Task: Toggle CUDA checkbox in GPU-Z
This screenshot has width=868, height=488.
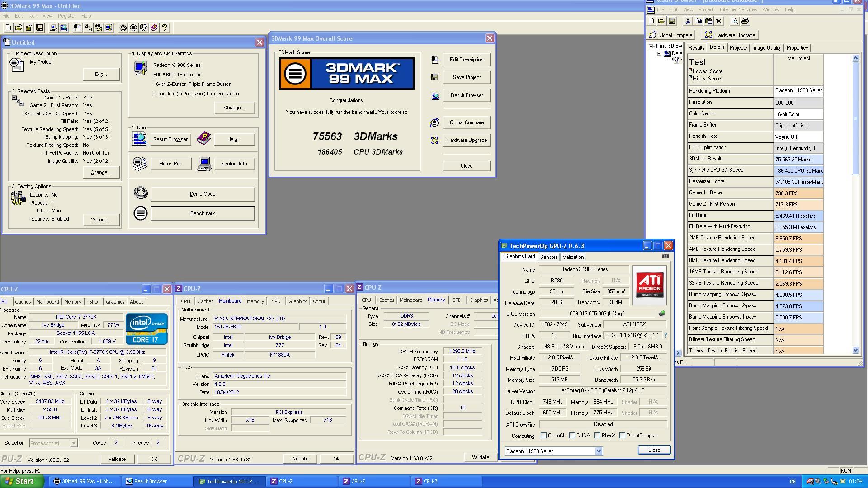Action: (572, 436)
